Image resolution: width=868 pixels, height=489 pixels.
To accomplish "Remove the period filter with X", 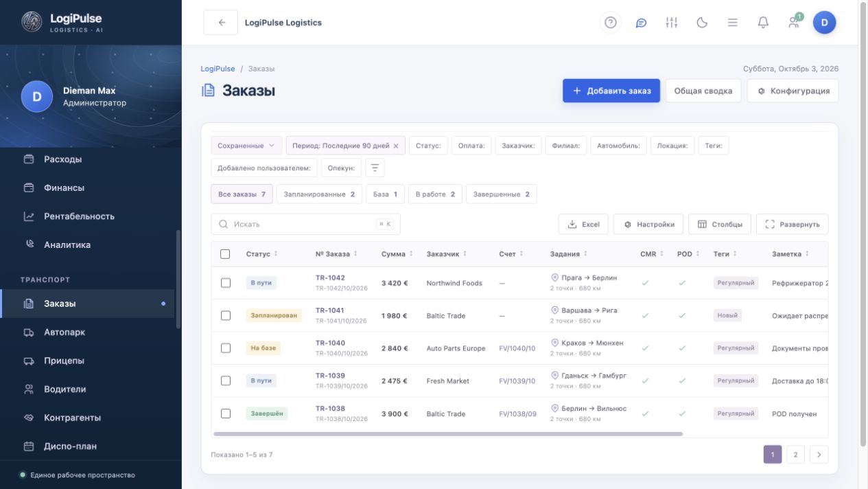I will 396,146.
